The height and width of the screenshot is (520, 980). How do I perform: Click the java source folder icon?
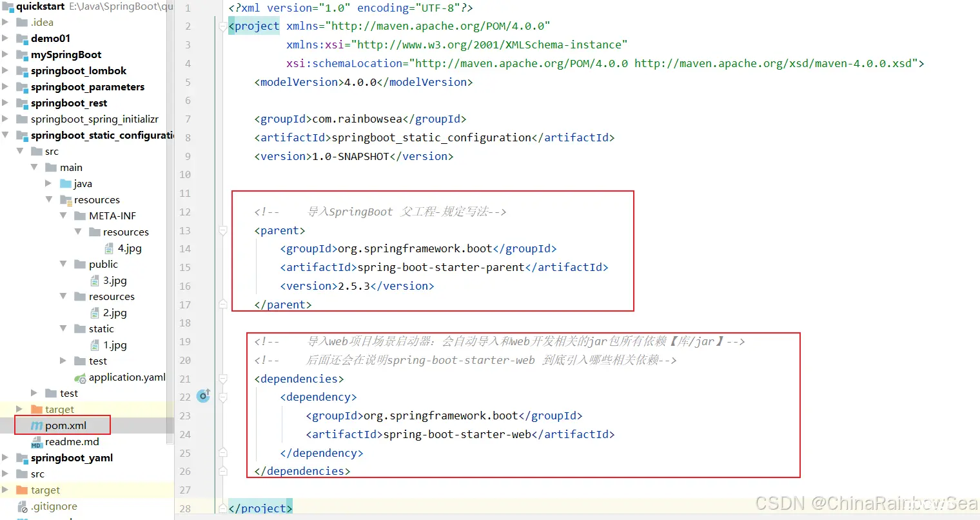point(66,184)
